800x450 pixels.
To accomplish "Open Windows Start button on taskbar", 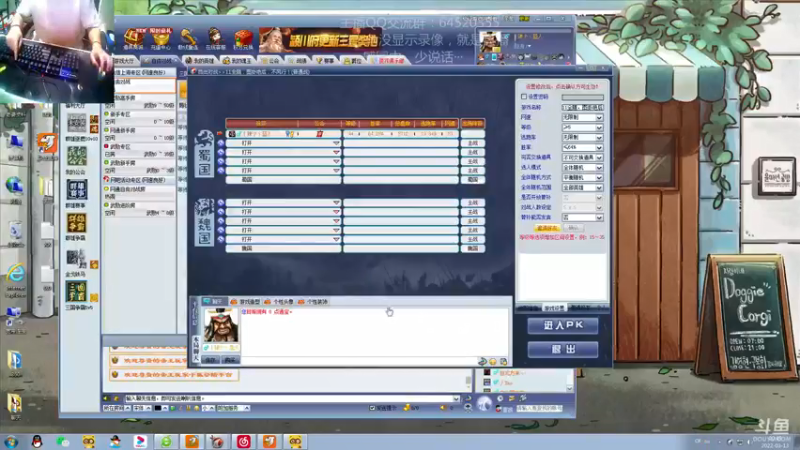I will 11,441.
